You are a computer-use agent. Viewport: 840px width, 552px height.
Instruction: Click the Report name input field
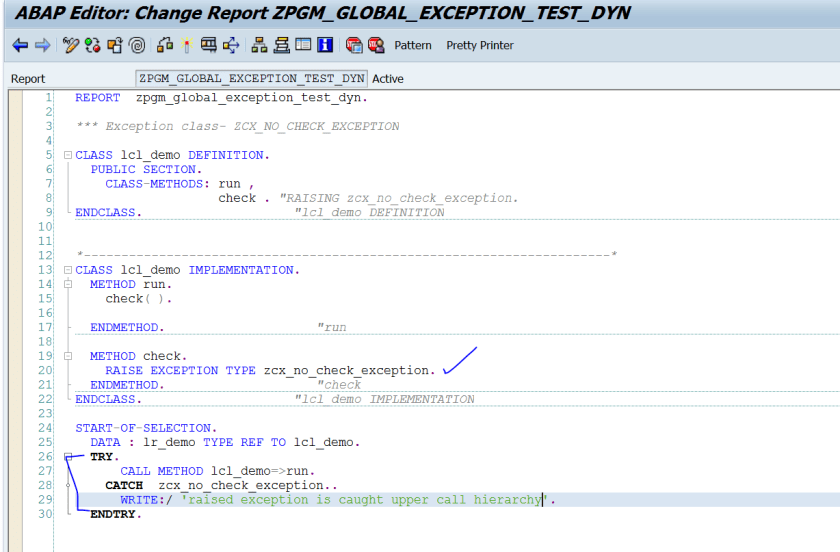click(251, 79)
